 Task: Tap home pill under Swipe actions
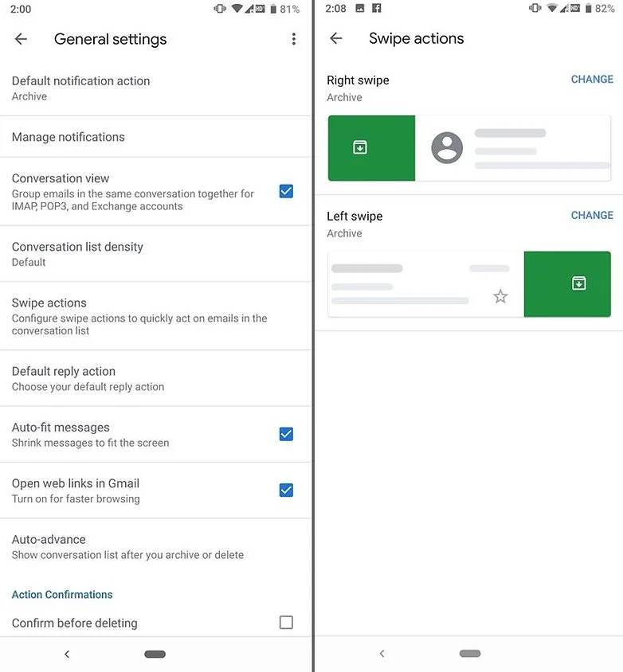point(470,654)
